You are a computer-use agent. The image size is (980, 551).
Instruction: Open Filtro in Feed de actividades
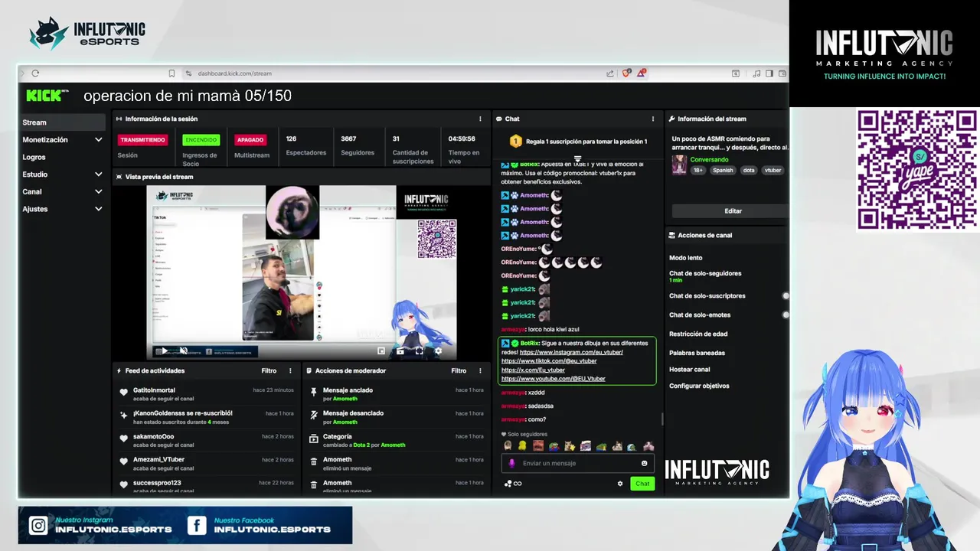[x=269, y=370]
